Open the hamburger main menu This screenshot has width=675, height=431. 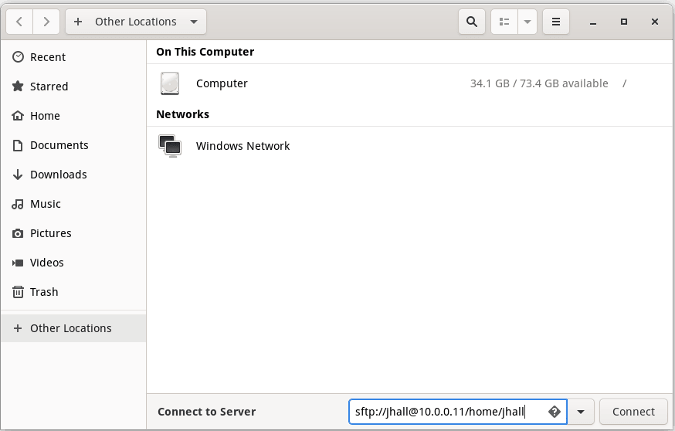(556, 21)
